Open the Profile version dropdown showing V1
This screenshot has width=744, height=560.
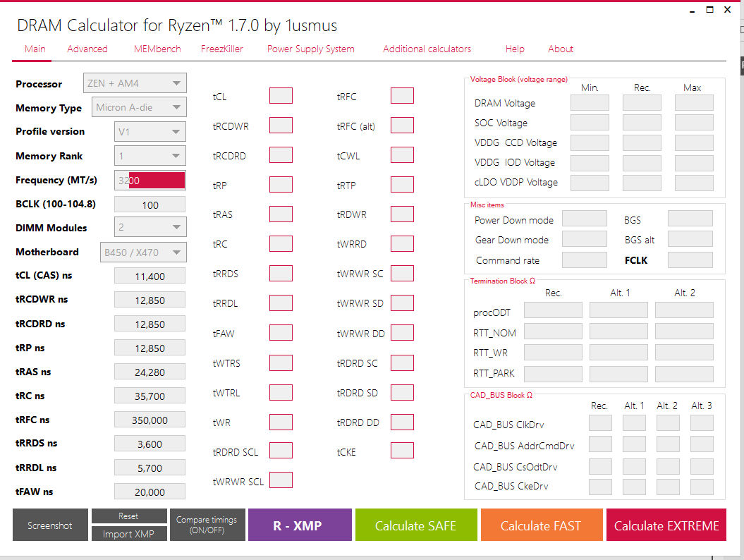coord(150,132)
